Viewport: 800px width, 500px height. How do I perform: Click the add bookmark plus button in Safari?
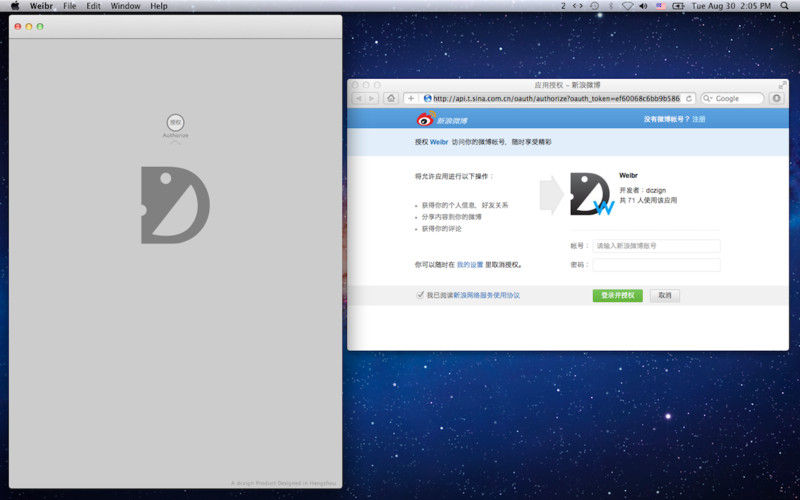411,98
